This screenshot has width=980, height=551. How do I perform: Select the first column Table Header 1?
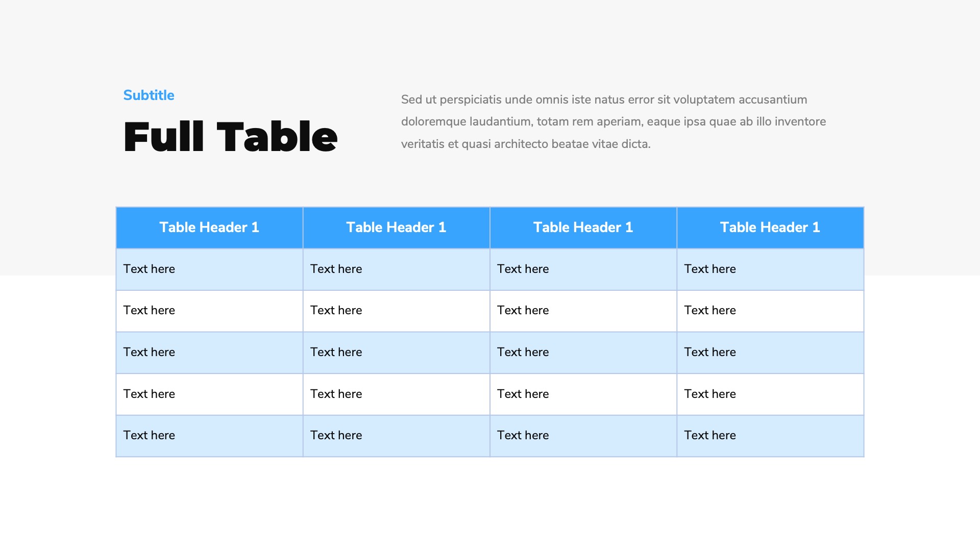pyautogui.click(x=209, y=228)
